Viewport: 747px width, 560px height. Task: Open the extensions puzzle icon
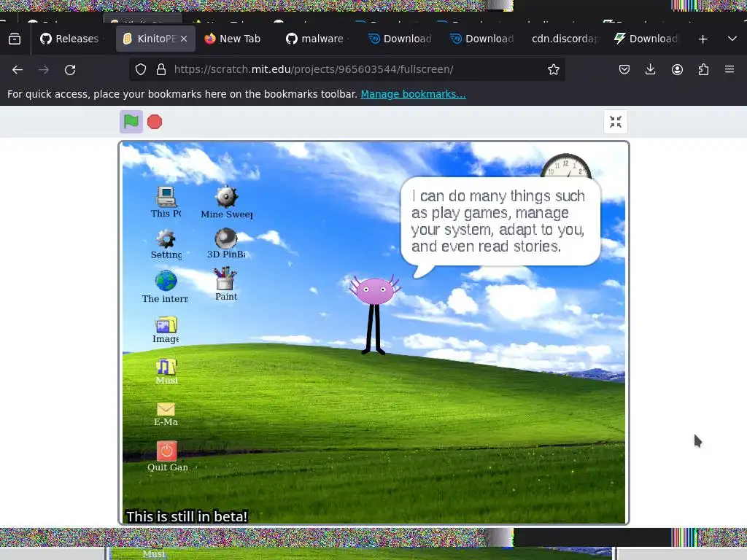pos(703,69)
